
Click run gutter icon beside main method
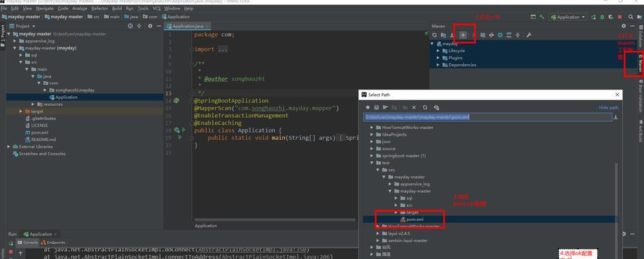pos(180,137)
